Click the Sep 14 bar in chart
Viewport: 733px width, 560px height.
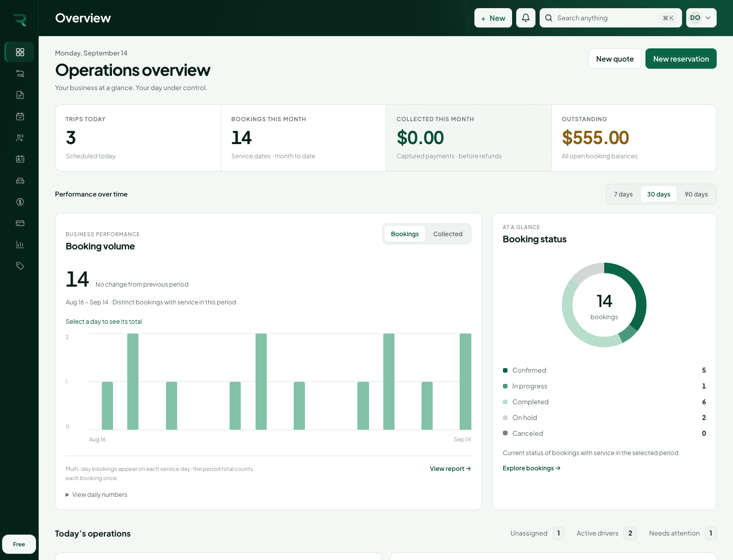point(465,381)
